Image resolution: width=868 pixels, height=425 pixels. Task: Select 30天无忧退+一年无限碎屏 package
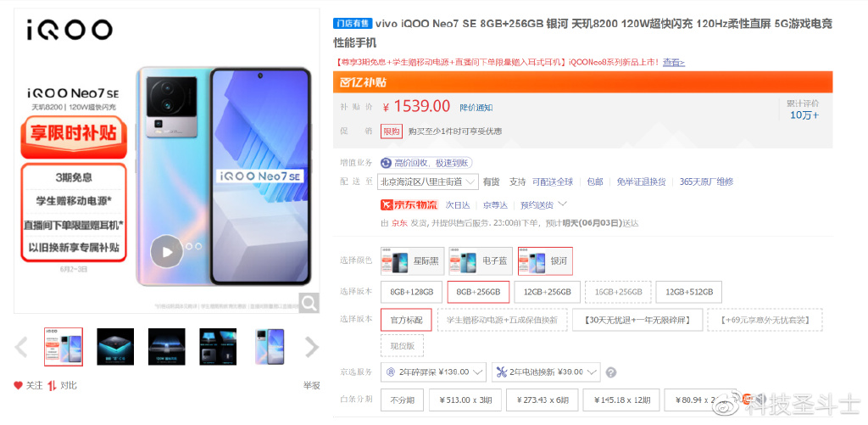(x=637, y=320)
